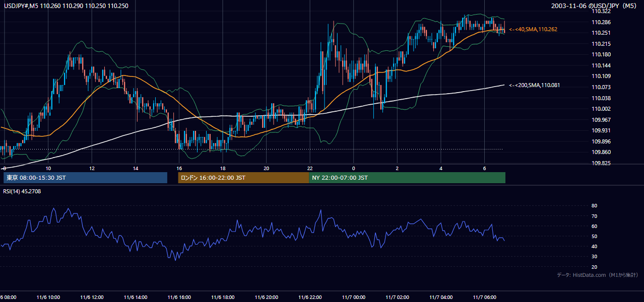Click the bottom time label 11/6 20:00
The height and width of the screenshot is (302, 644).
[267, 297]
